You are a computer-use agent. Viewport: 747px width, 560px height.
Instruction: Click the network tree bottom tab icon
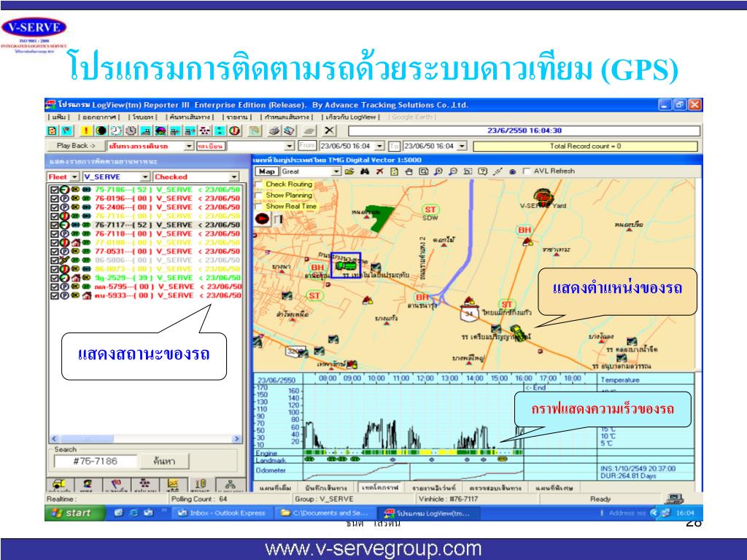231,485
